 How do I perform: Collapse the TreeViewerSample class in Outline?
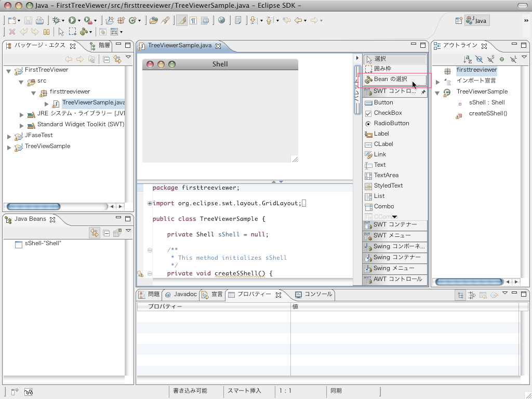(437, 92)
